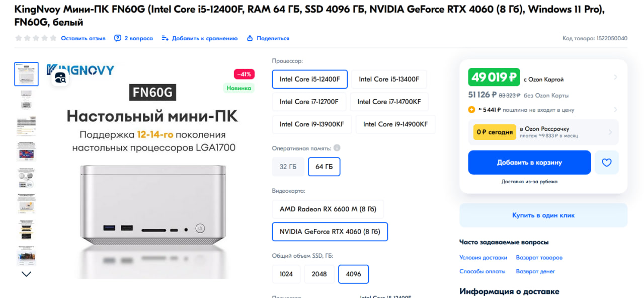644x298 pixels.
Task: Click the compare icon before Добавить к сравнению
Action: coord(165,38)
